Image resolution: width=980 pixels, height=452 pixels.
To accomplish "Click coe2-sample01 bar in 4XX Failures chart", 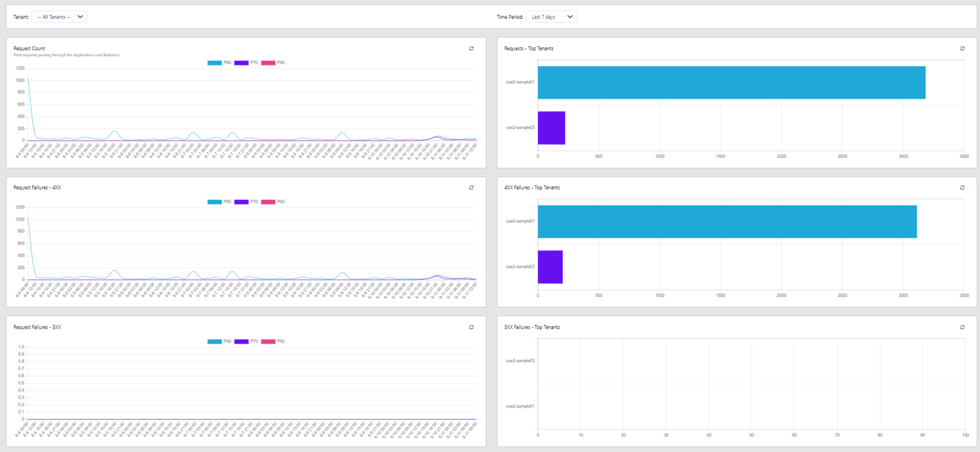I will pos(727,221).
